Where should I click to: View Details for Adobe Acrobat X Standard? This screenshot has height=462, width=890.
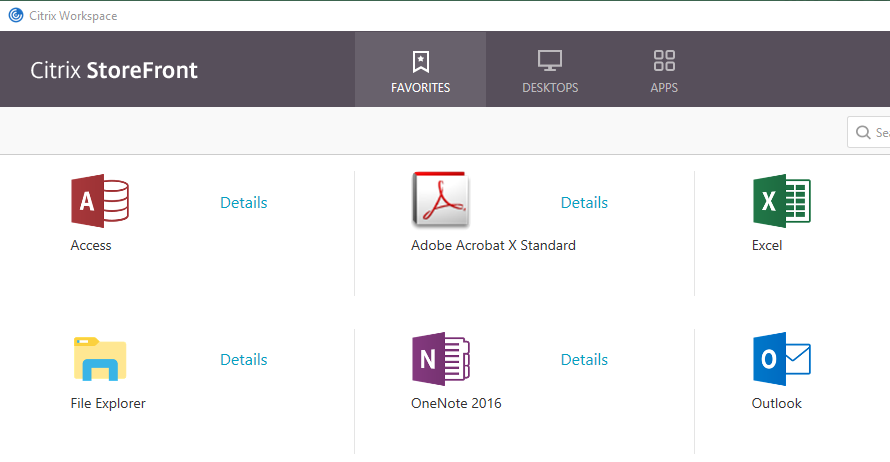pos(584,203)
